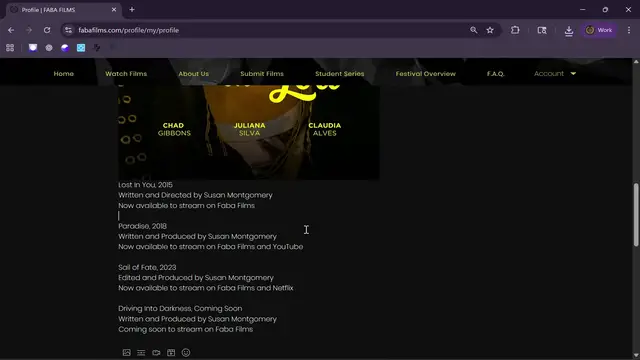Open the Watch Films page
The height and width of the screenshot is (360, 640).
126,73
